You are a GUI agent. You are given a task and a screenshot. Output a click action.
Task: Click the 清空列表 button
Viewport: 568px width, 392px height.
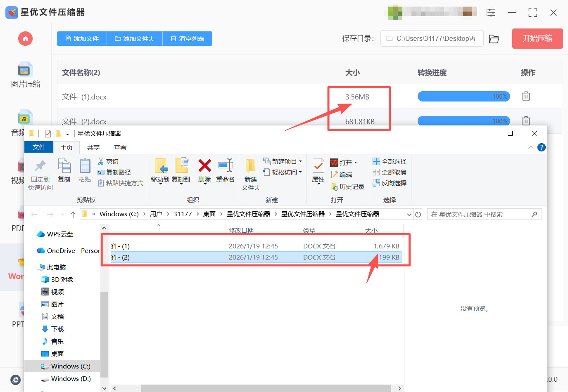click(x=188, y=39)
